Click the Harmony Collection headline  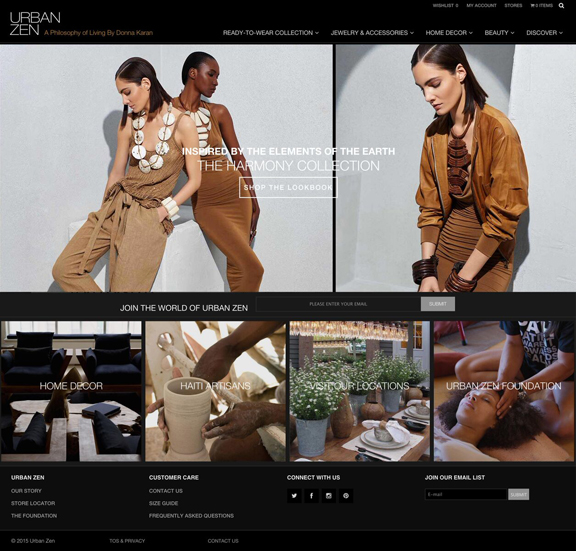point(288,166)
